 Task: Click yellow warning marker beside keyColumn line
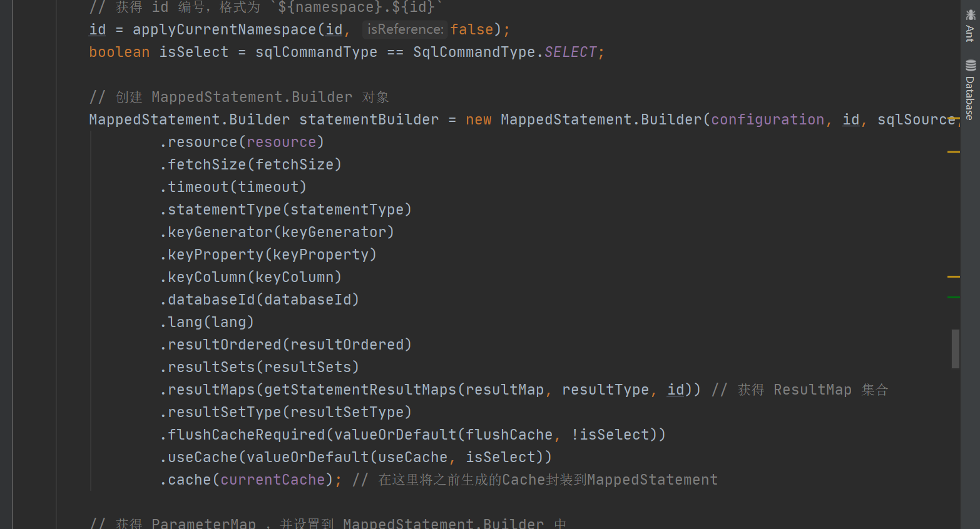tap(954, 276)
